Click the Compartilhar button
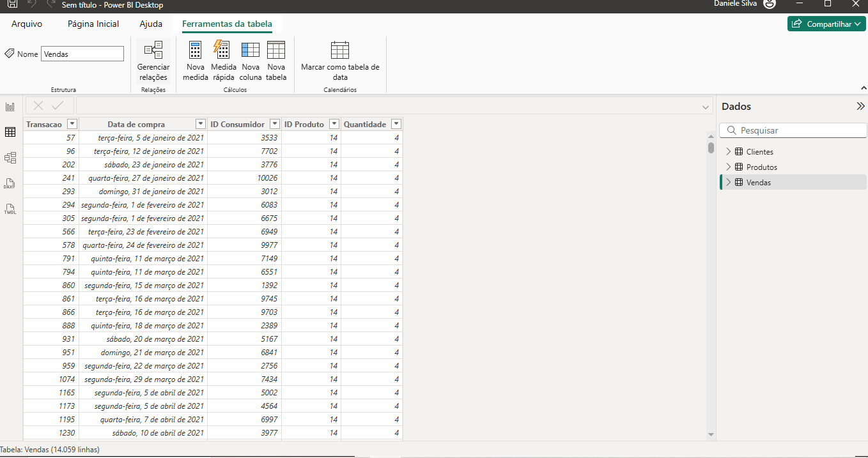 point(826,24)
